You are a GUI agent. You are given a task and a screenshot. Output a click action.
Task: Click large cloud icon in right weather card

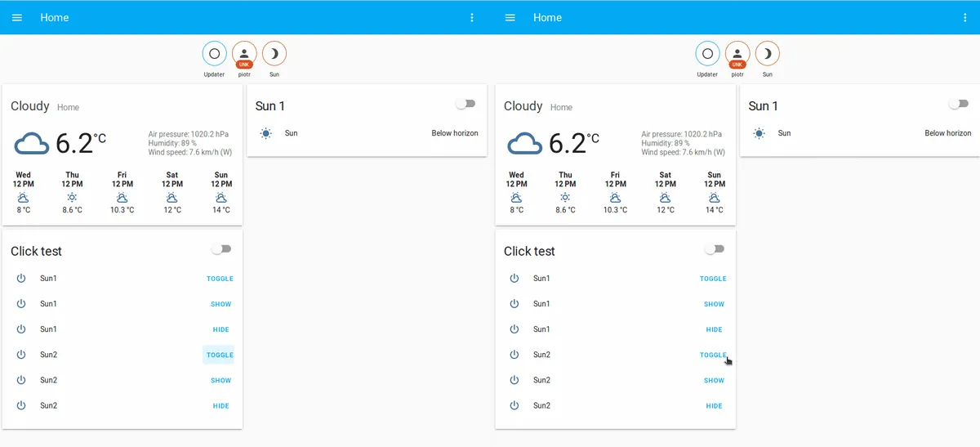point(524,144)
